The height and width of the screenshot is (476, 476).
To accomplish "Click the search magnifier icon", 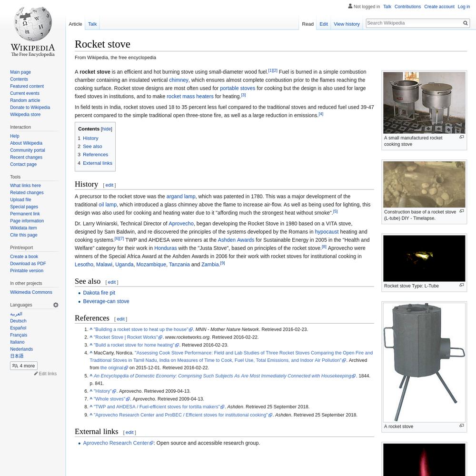I will [x=465, y=23].
